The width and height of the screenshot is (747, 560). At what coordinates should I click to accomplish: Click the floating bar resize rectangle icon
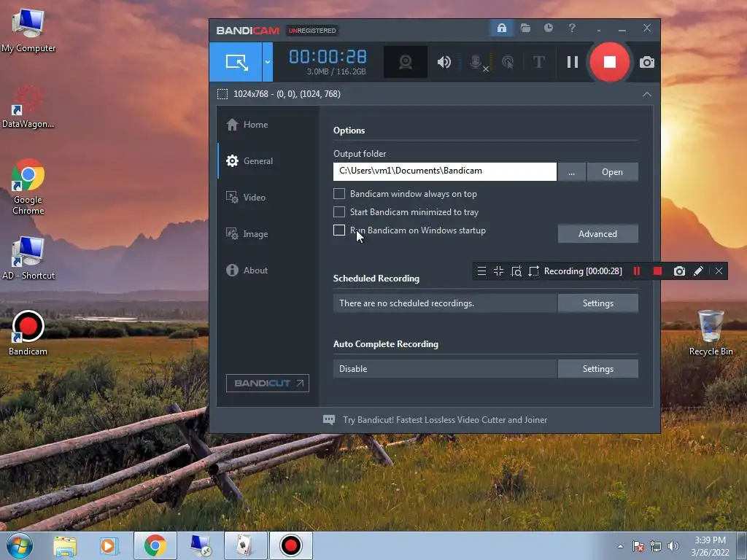tap(533, 271)
